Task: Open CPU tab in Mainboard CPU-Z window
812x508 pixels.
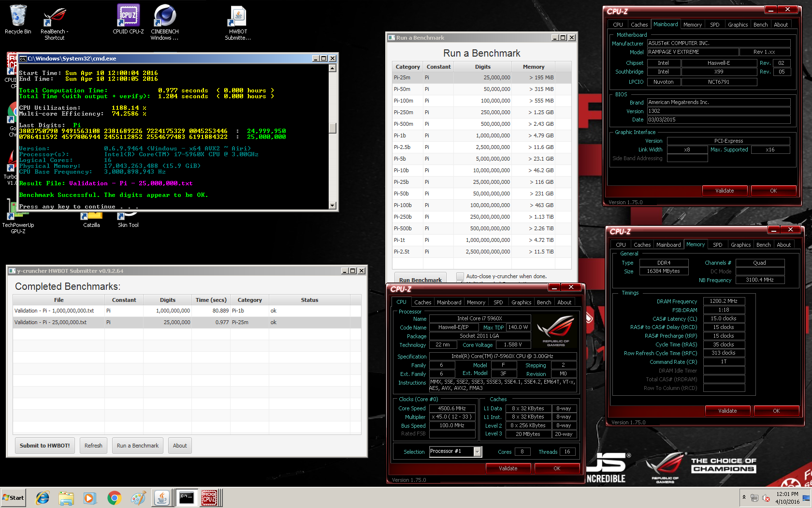Action: (x=618, y=25)
